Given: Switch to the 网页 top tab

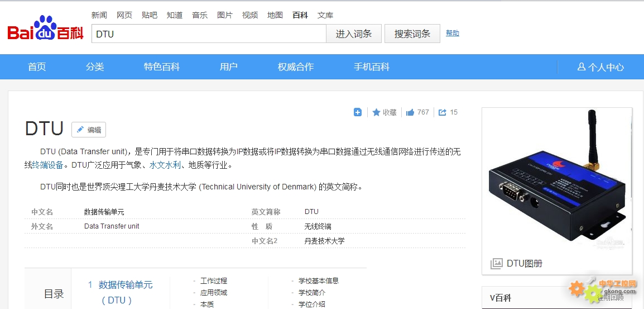Looking at the screenshot, I should click(x=124, y=15).
